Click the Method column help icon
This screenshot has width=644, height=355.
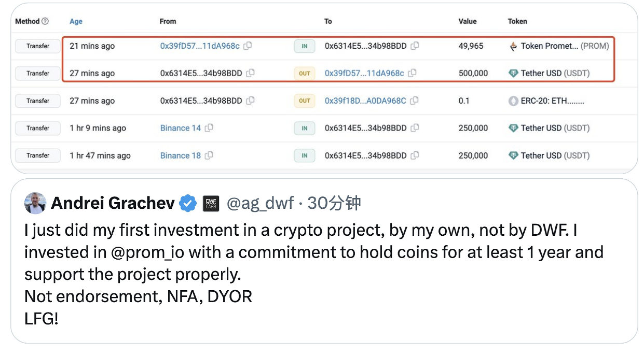tap(45, 21)
